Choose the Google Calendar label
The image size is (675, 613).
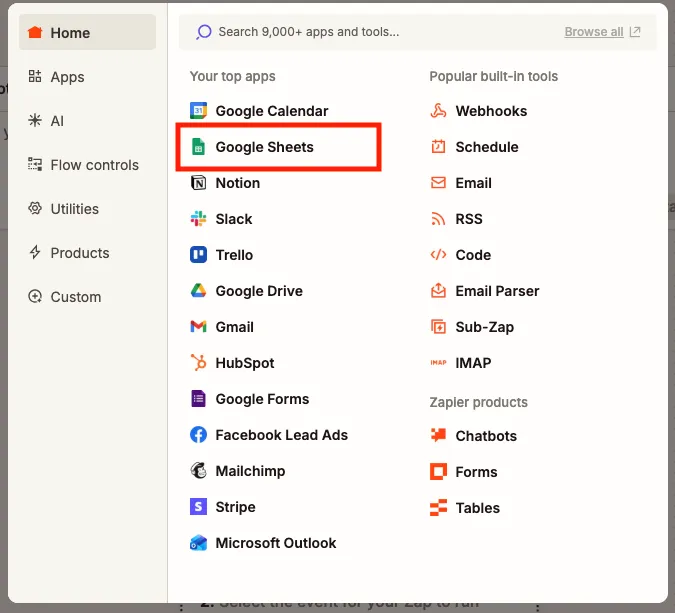coord(272,111)
